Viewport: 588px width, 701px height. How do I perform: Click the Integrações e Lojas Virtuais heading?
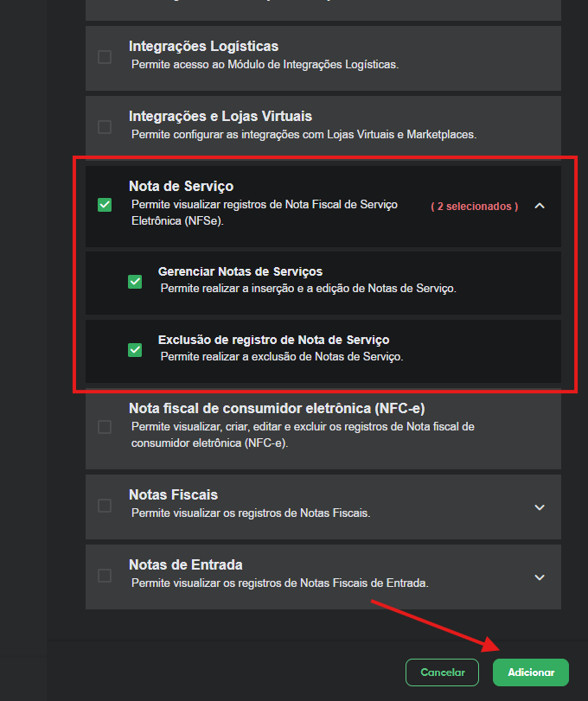tap(220, 116)
